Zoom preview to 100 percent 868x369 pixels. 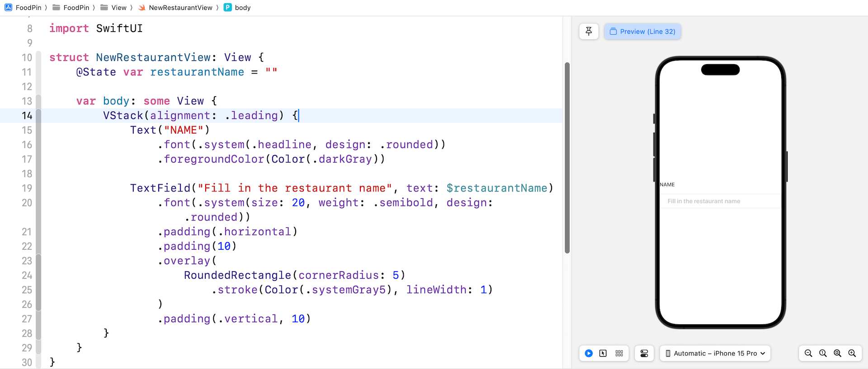click(823, 353)
